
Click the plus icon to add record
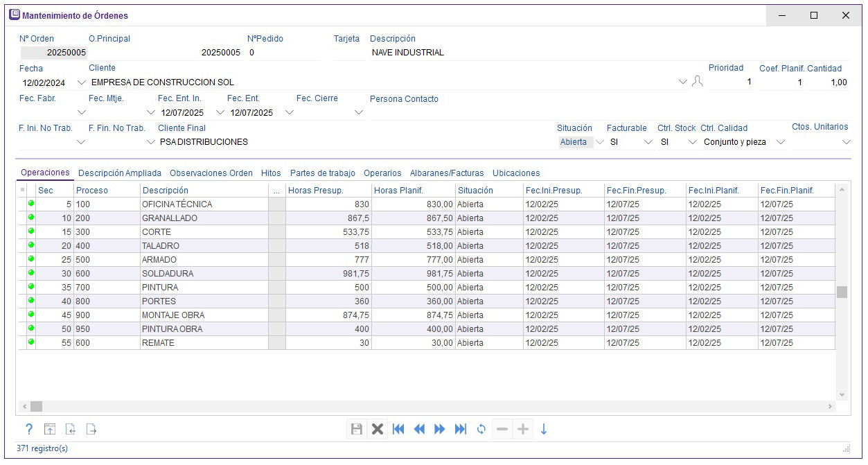click(523, 429)
